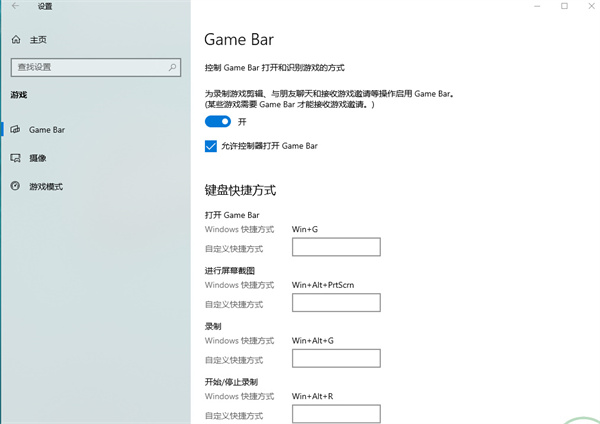
Task: Switch to the Game Bar section
Action: pyautogui.click(x=47, y=130)
